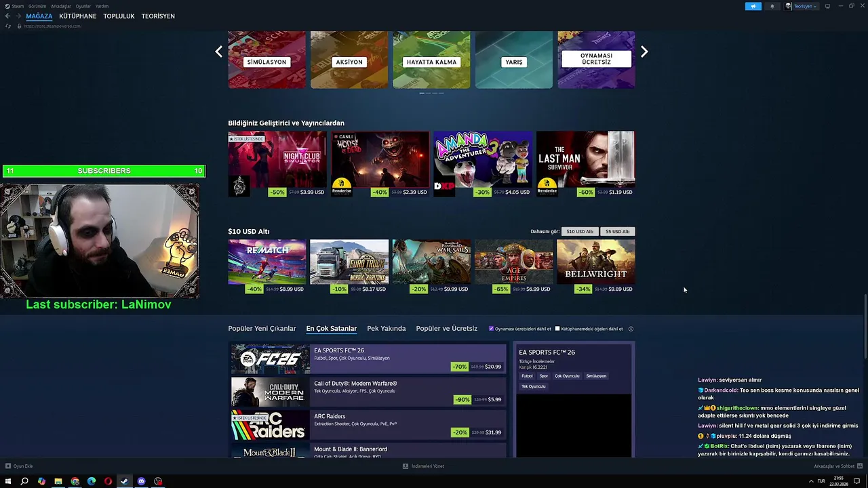Toggle 'Oynaması ücretsizleri dâhil et' checkbox

coord(491,329)
